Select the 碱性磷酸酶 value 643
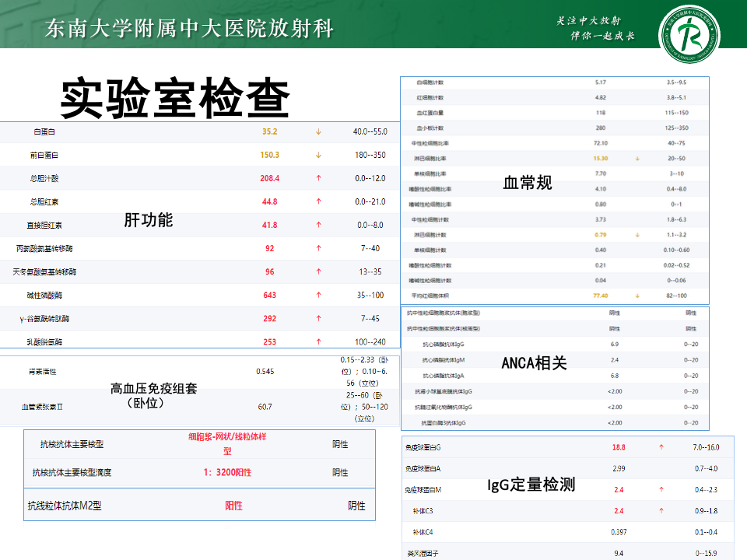 270,295
